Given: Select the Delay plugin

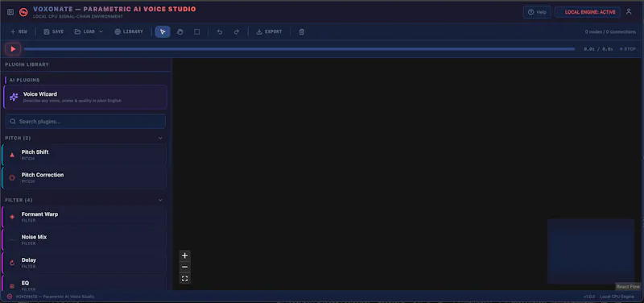Looking at the screenshot, I should click(x=85, y=264).
